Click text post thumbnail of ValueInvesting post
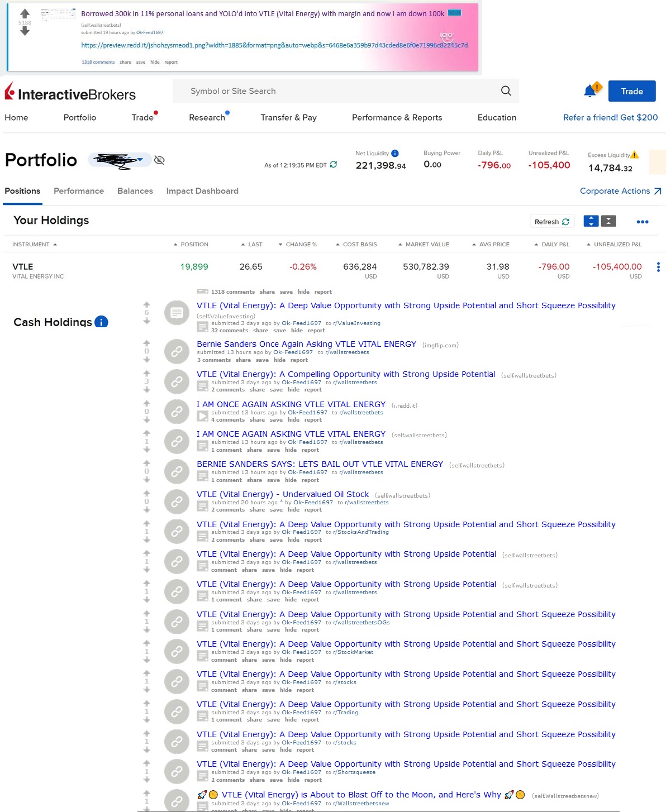 (x=177, y=313)
